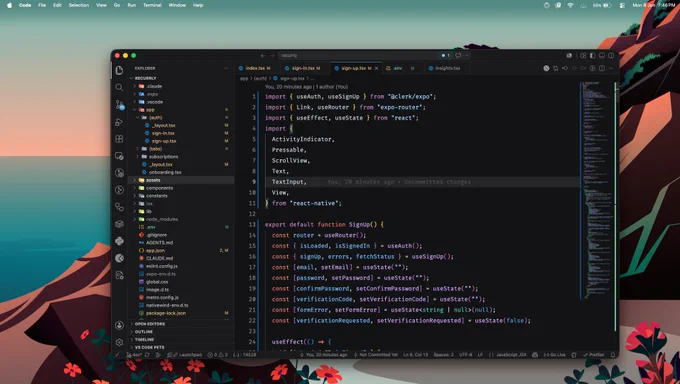Close the sign-up.tsx tab

[x=376, y=68]
